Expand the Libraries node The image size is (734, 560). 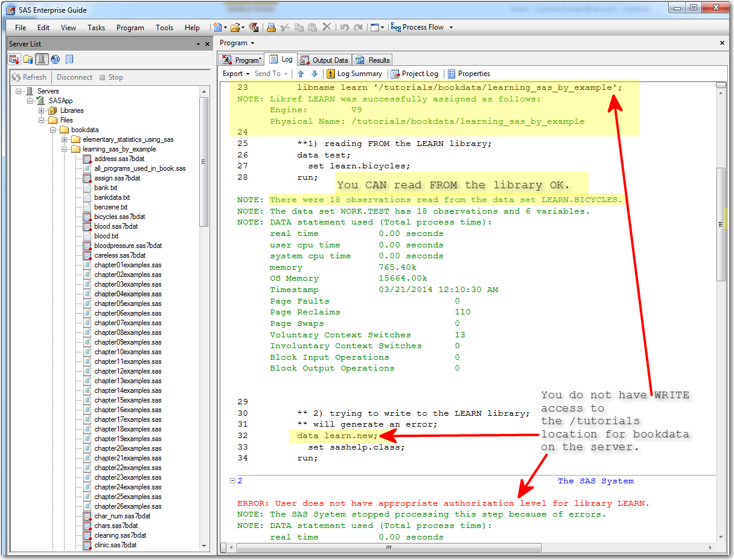[x=42, y=110]
